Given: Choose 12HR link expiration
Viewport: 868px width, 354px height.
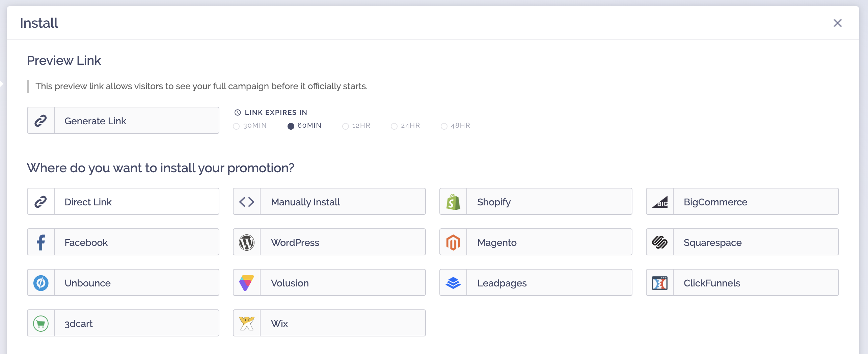Looking at the screenshot, I should (x=356, y=126).
